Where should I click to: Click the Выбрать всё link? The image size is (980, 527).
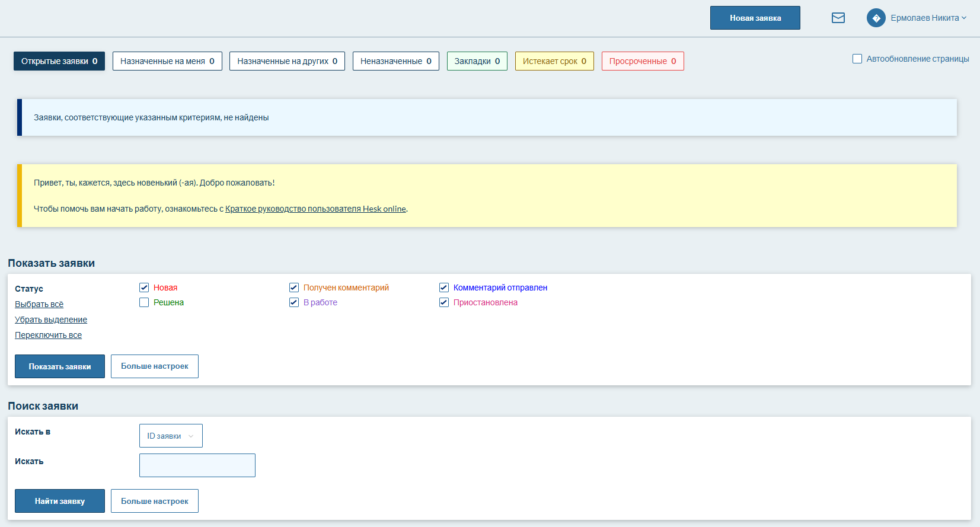click(x=39, y=304)
